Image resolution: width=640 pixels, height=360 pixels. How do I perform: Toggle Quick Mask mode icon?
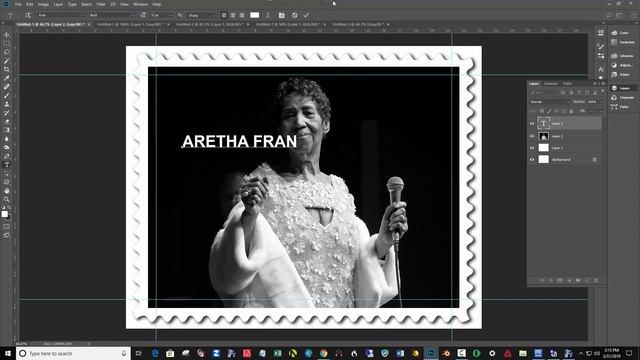tap(7, 227)
